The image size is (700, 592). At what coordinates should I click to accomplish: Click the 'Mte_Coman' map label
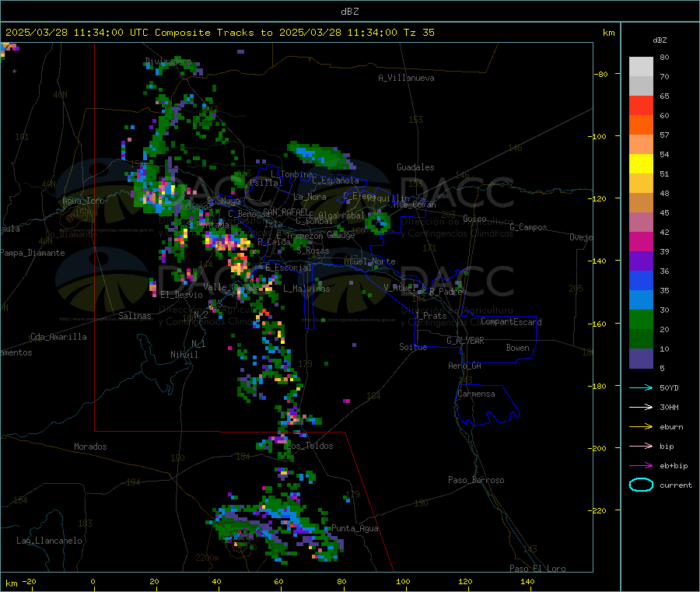point(415,205)
